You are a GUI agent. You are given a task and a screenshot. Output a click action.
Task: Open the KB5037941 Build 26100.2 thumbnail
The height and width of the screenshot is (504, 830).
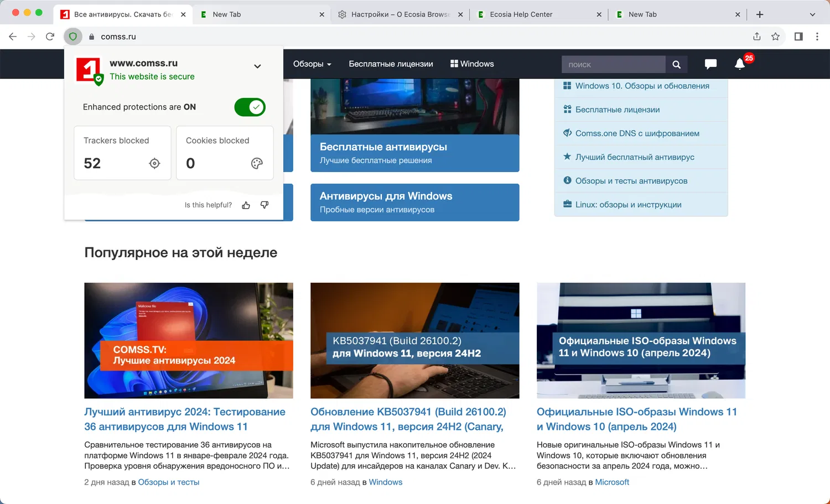click(415, 341)
